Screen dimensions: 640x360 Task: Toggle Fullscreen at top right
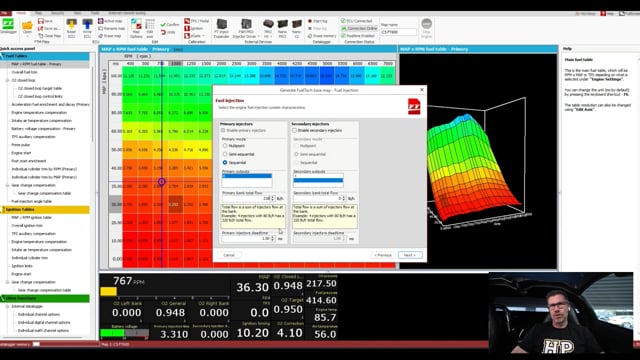629,13
